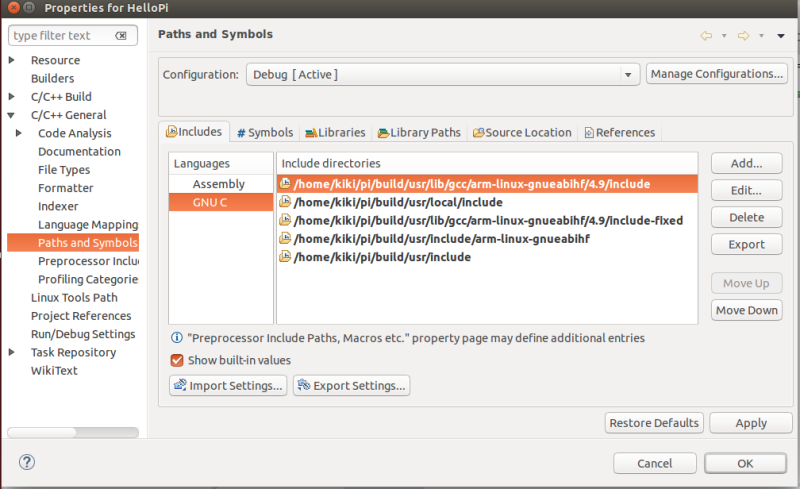Screen dimensions: 800x489
Task: Click the horizontal scrollbar in tree panel
Action: click(73, 432)
